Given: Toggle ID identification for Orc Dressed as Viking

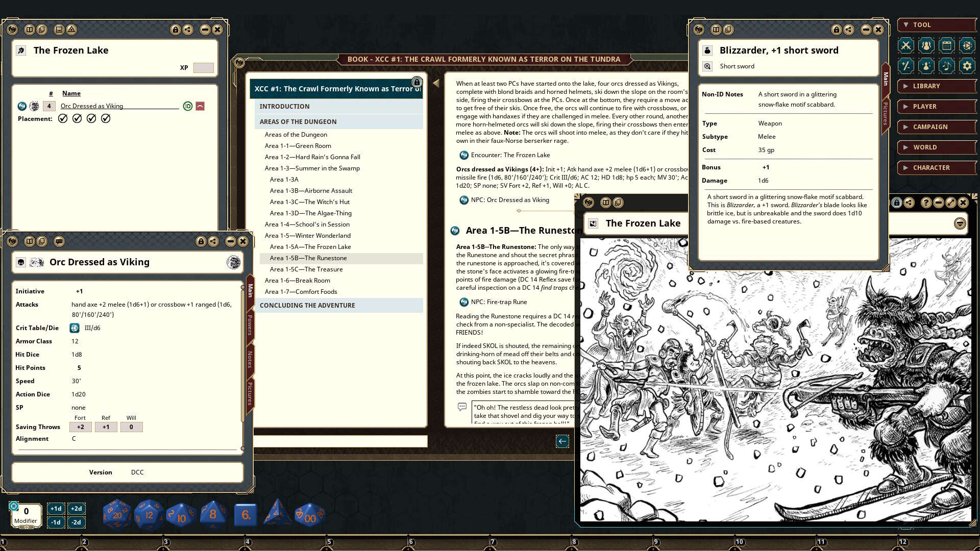Looking at the screenshot, I should [x=187, y=106].
